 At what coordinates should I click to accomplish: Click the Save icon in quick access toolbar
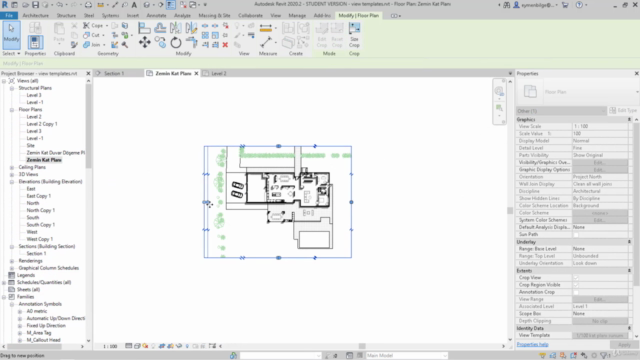point(35,5)
